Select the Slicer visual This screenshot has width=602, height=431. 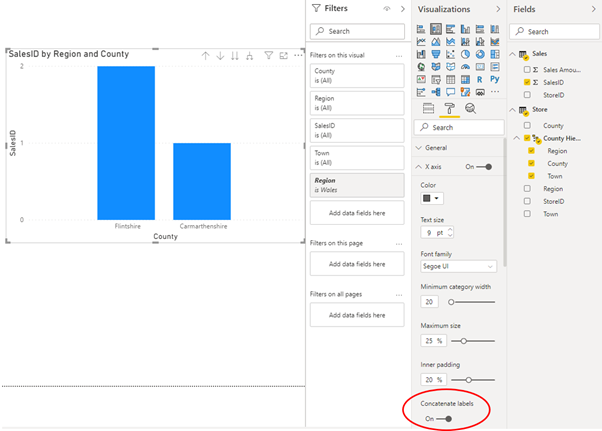[436, 79]
